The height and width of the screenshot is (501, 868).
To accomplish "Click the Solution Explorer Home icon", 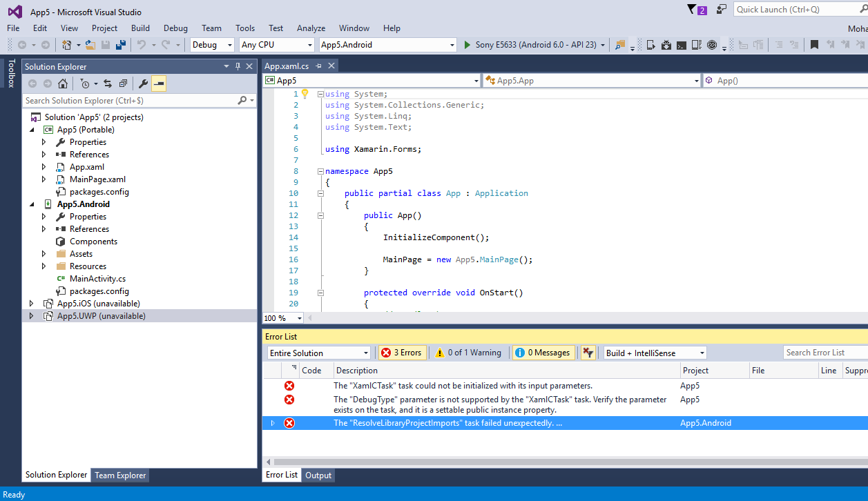I will tap(63, 83).
